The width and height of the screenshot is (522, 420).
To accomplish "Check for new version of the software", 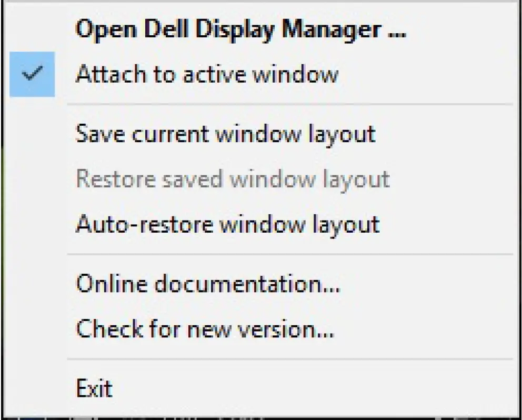I will (x=205, y=328).
